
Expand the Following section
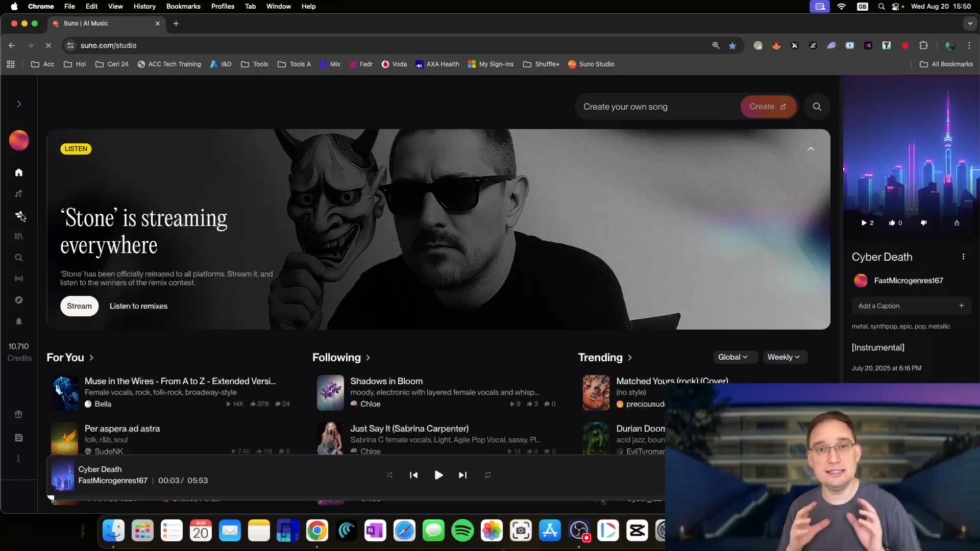pyautogui.click(x=341, y=358)
